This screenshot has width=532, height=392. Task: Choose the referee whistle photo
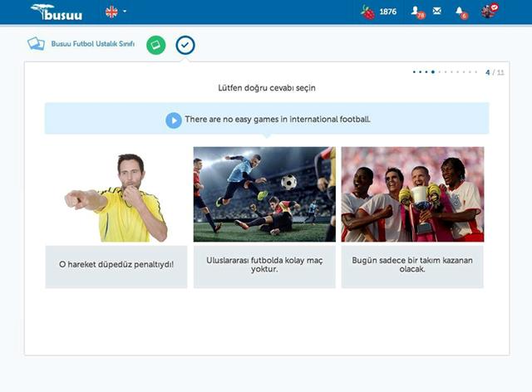tap(116, 194)
